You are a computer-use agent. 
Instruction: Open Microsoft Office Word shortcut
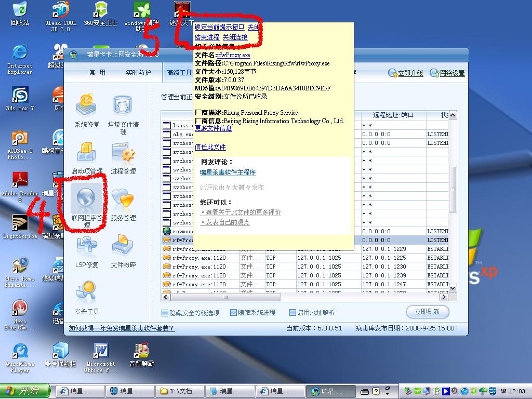click(x=101, y=358)
